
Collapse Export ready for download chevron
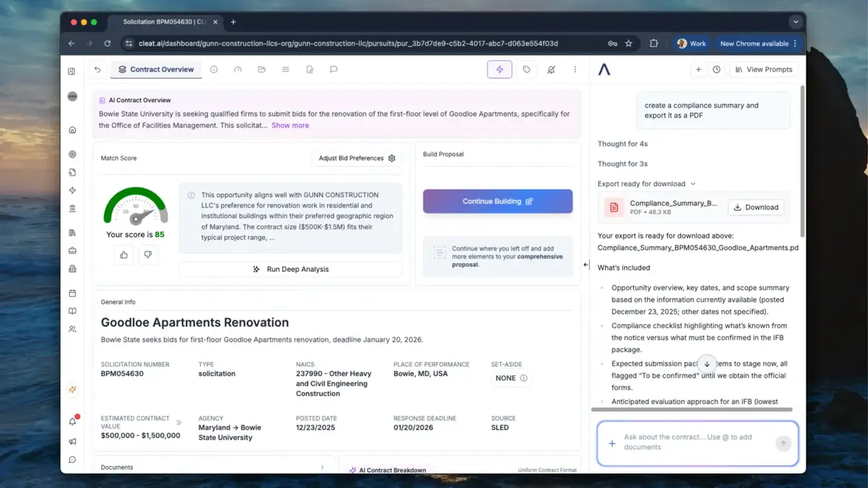click(x=693, y=184)
